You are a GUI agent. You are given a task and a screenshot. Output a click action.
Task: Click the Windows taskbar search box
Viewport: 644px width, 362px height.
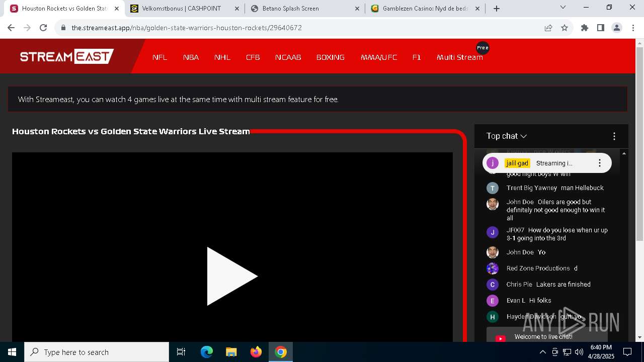[x=97, y=352]
